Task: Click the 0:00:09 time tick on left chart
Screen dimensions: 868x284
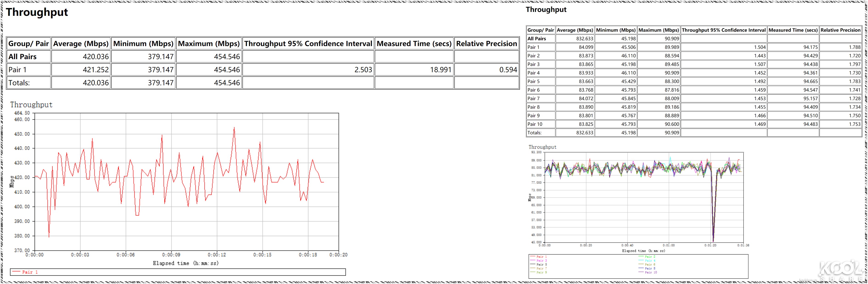Action: pos(171,255)
